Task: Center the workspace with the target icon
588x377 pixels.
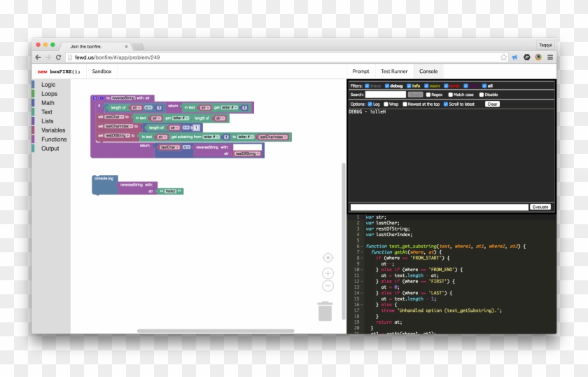Action: 328,258
